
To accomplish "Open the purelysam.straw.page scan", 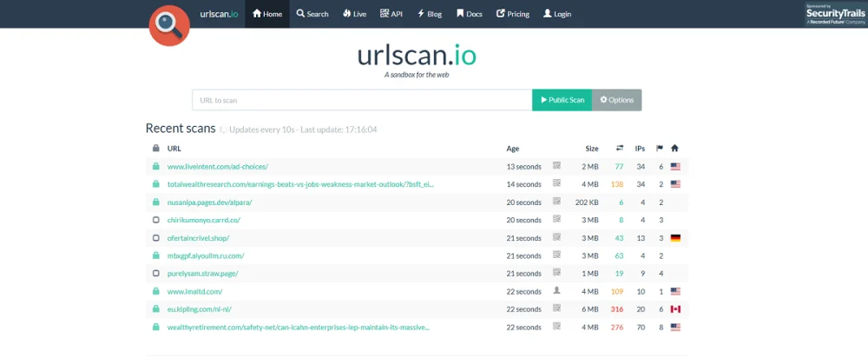I will (202, 274).
